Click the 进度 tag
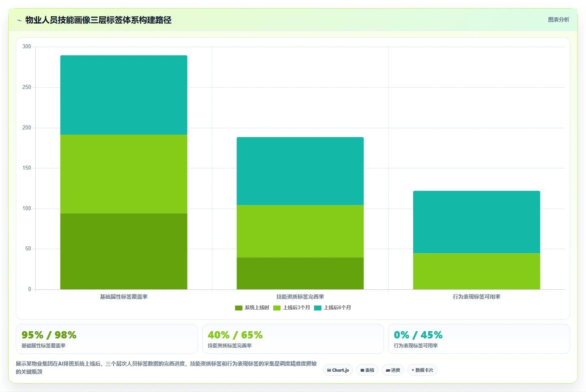586x392 pixels. [393, 370]
